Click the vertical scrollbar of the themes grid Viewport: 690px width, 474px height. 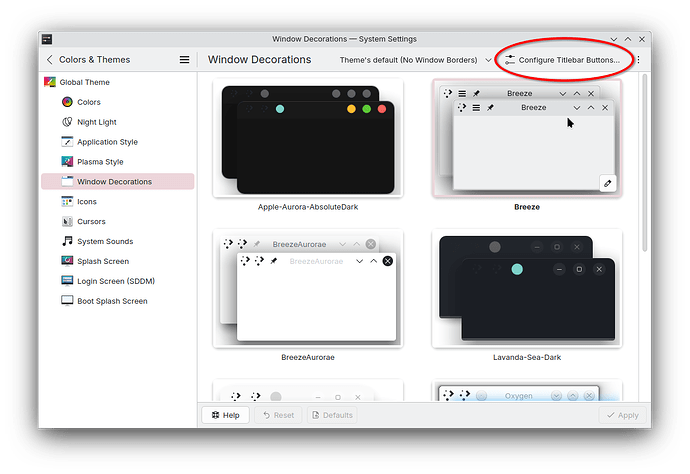[645, 163]
